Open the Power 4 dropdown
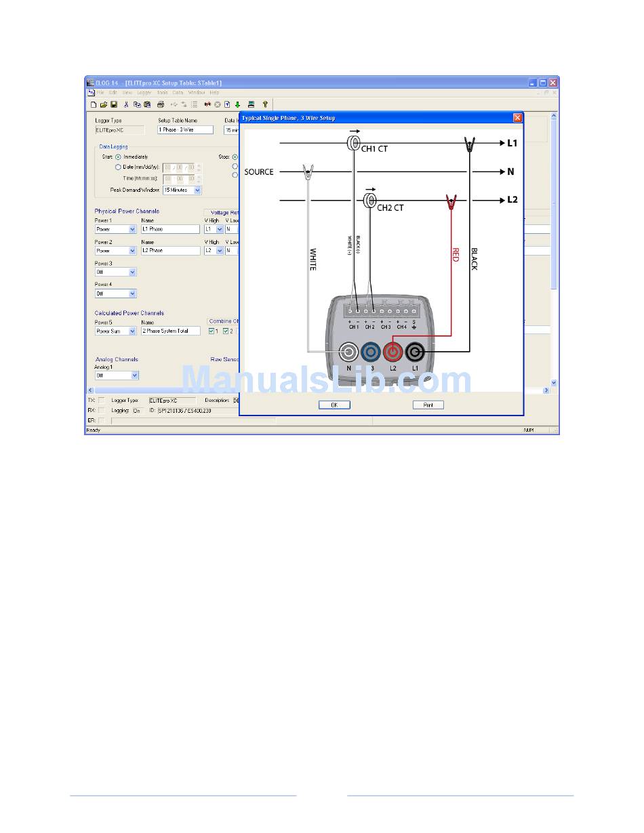644x833 pixels. 133,294
